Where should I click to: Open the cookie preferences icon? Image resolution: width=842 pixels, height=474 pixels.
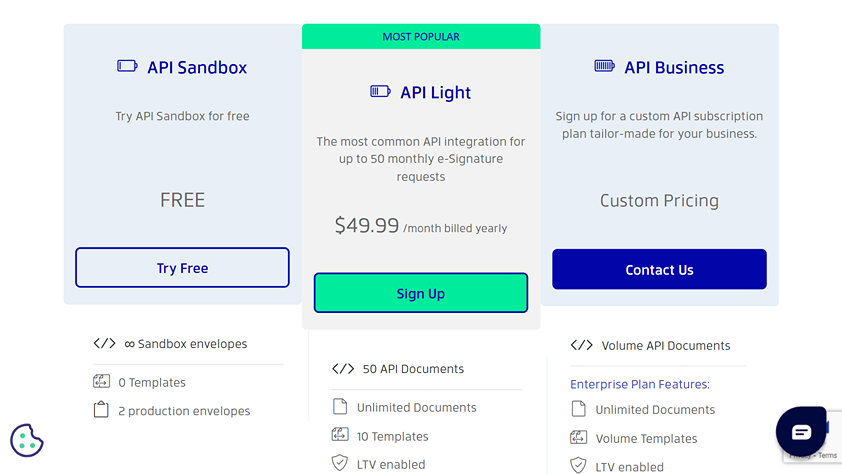pos(27,440)
